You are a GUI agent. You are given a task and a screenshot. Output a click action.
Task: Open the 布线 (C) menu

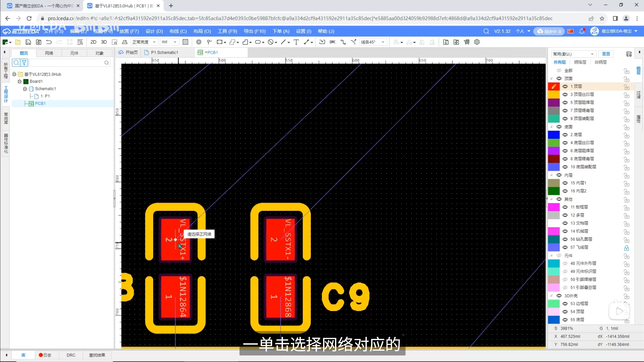coord(178,31)
